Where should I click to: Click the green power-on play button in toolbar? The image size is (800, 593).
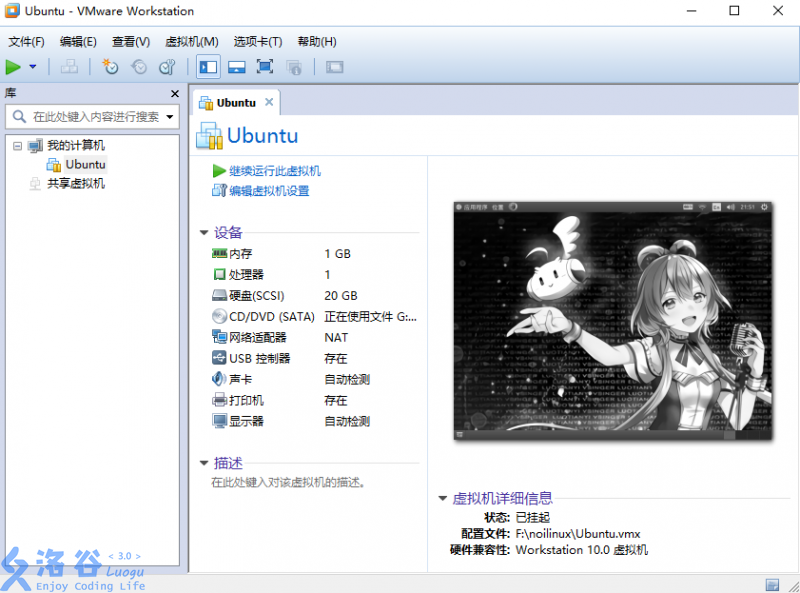tap(13, 67)
